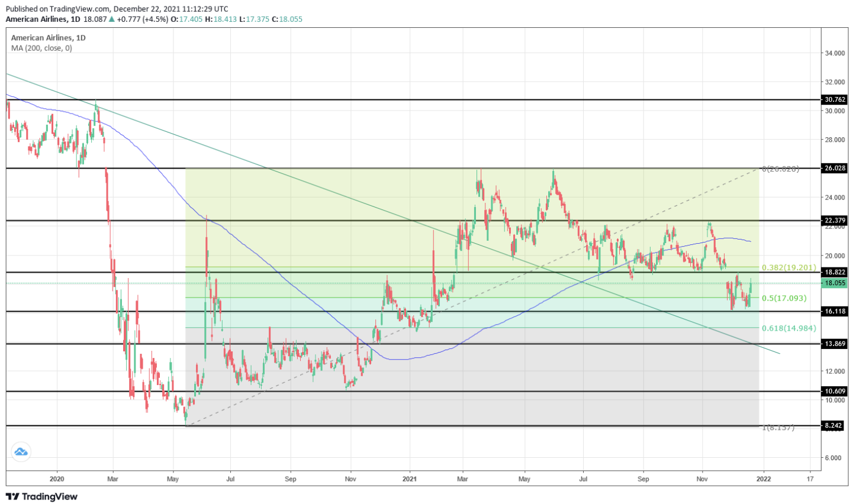The image size is (856, 504).
Task: Select the 30.762 price label
Action: [835, 99]
